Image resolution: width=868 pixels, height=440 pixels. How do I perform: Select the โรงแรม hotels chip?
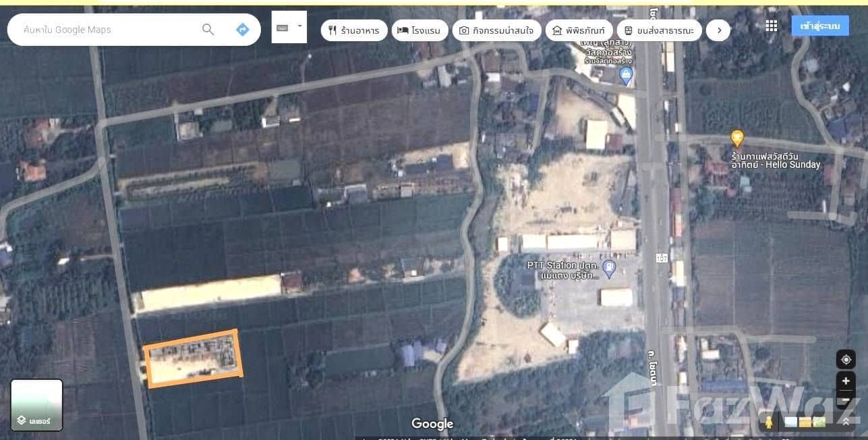pos(418,30)
